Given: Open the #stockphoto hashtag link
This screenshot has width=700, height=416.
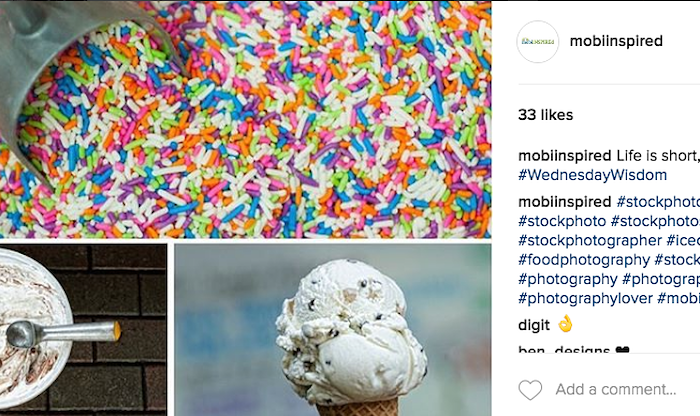Looking at the screenshot, I should pyautogui.click(x=562, y=221).
